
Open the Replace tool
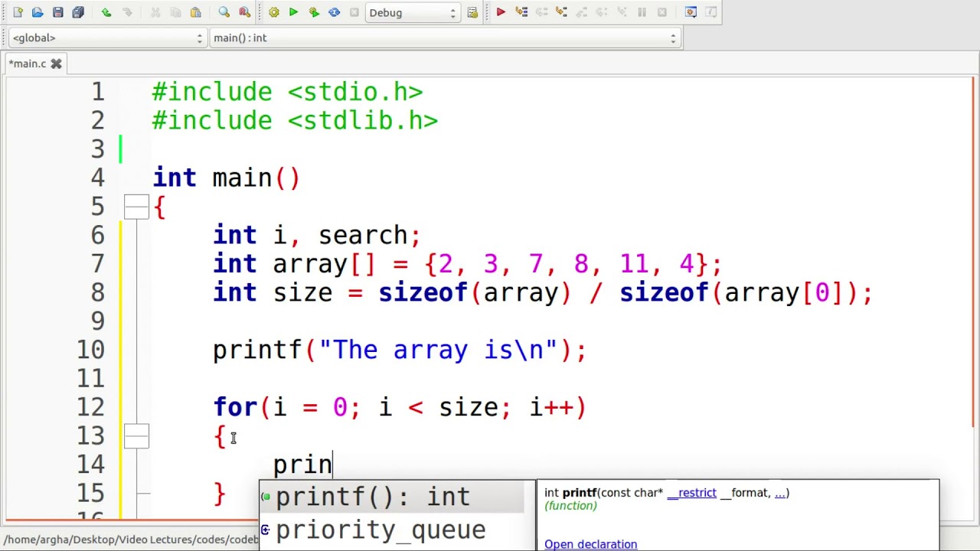(x=245, y=12)
